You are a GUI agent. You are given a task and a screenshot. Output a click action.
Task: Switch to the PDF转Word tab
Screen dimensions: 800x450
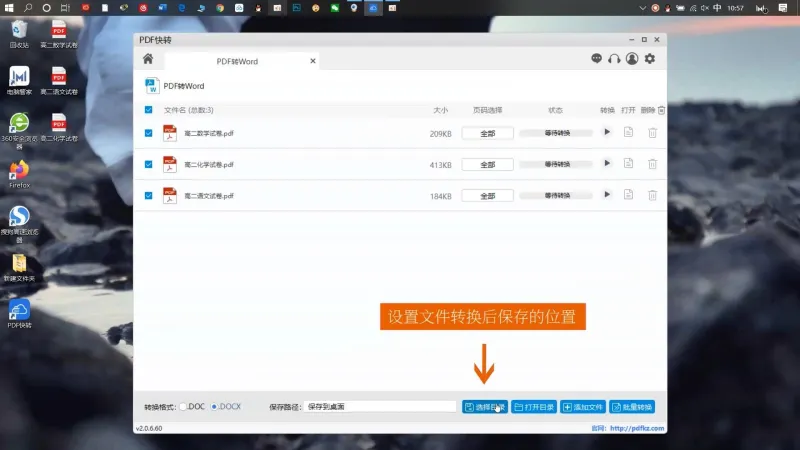coord(237,61)
